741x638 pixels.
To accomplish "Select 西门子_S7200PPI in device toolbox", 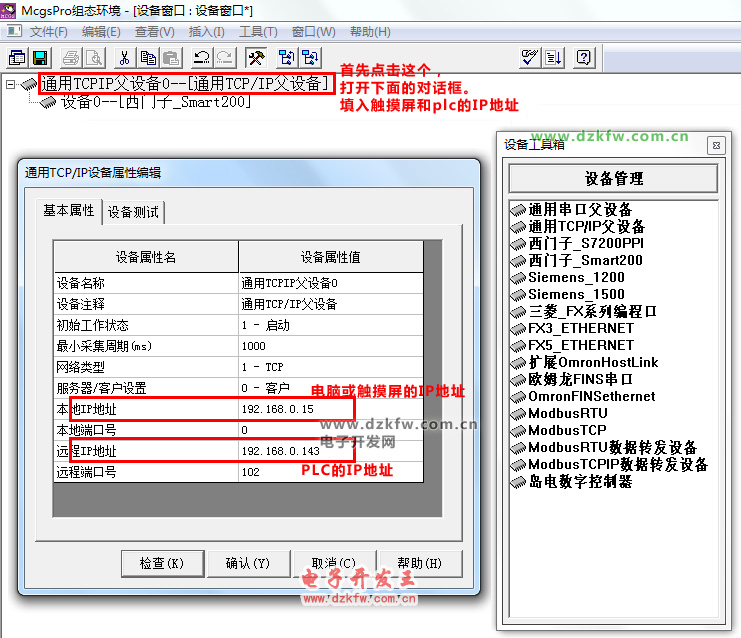I will tap(586, 244).
